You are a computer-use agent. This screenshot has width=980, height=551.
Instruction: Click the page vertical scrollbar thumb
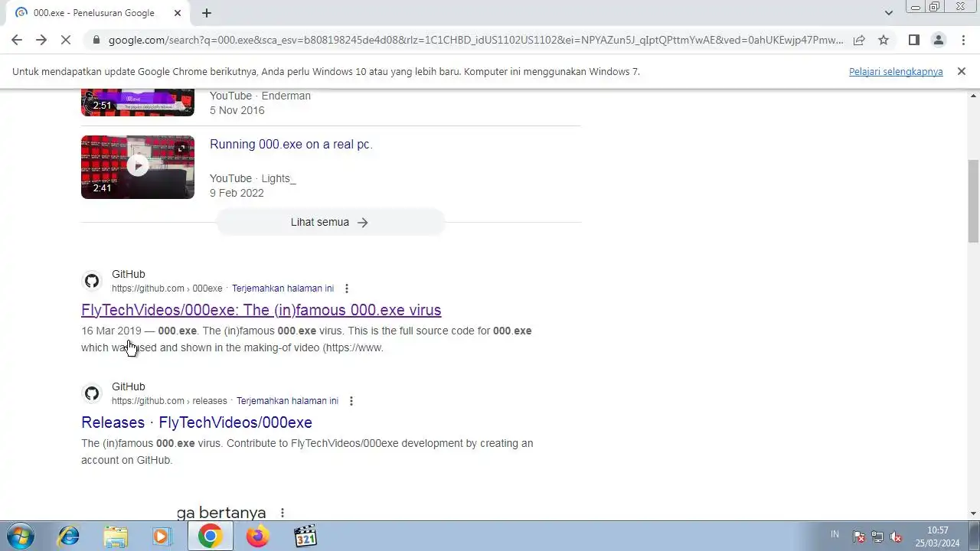click(973, 201)
